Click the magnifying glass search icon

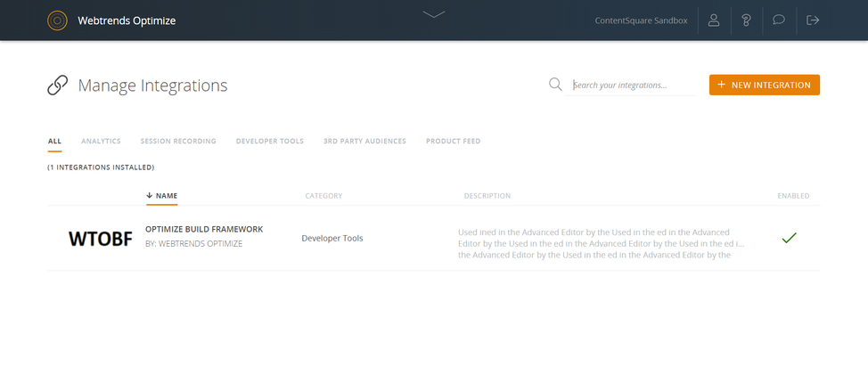(x=555, y=85)
